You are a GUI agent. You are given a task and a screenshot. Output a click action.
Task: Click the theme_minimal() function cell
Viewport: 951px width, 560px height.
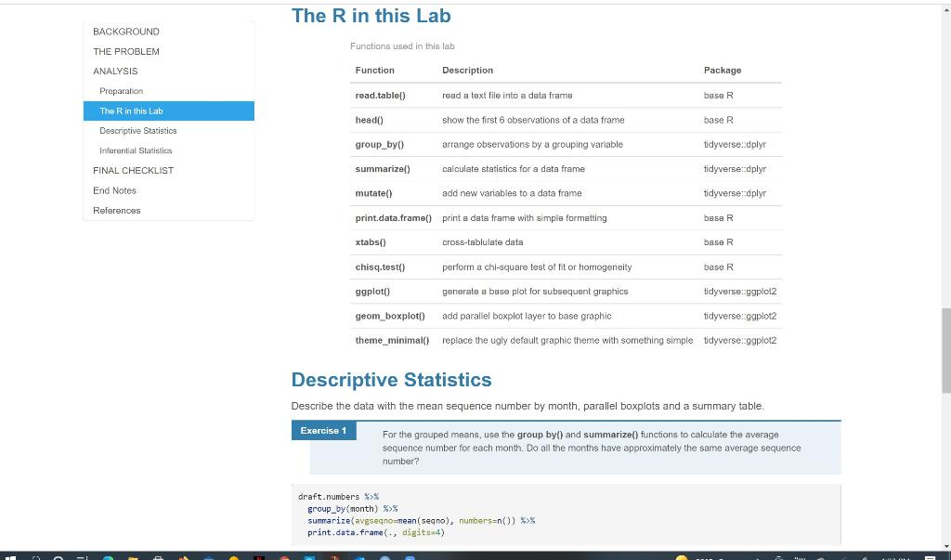click(393, 341)
